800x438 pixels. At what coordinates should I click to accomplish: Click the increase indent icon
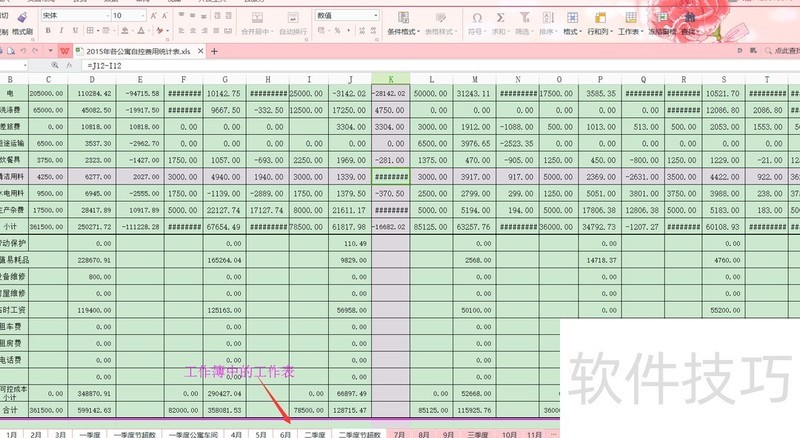[x=229, y=16]
